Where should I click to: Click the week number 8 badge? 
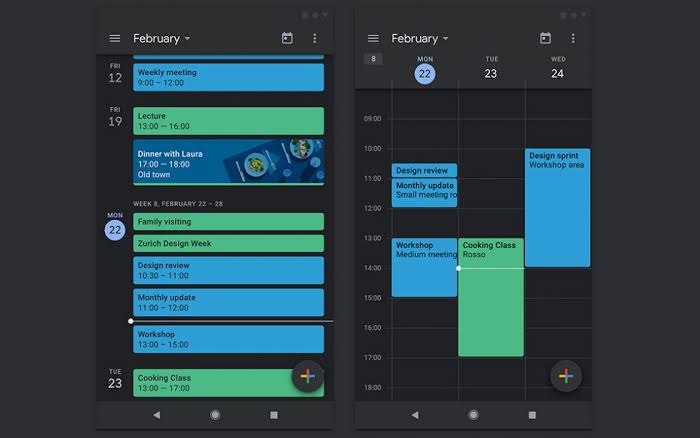click(373, 58)
